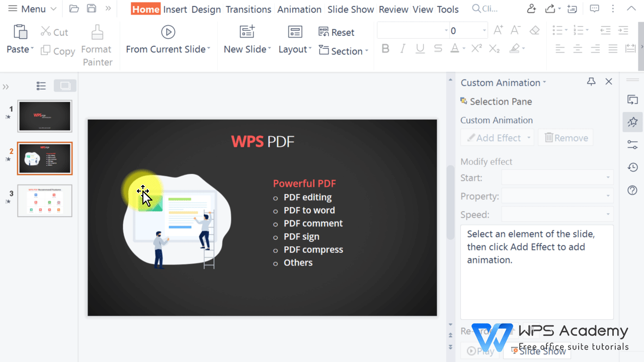Pin the Custom Animation pane
The width and height of the screenshot is (644, 362).
tap(591, 81)
